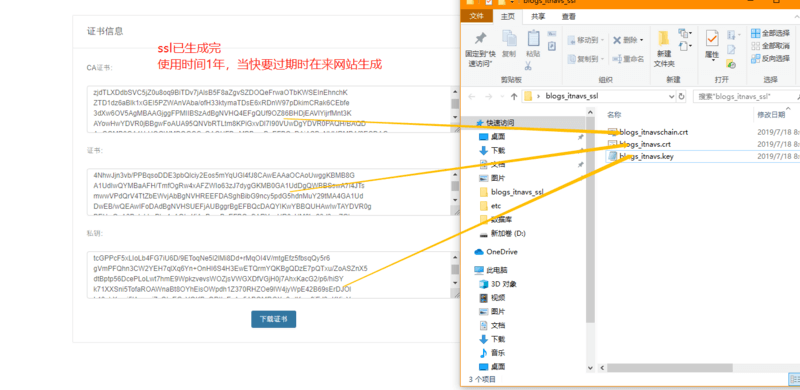Open the File (文件) menu tab

477,16
